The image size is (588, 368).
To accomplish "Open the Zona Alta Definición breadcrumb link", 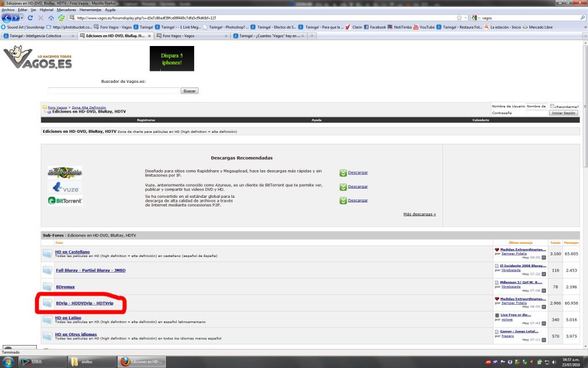I will point(89,108).
